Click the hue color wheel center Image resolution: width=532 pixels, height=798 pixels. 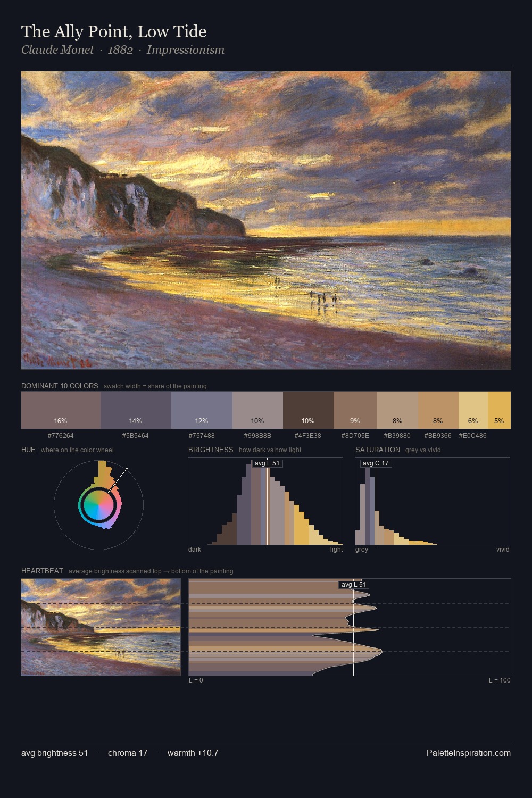coord(98,504)
